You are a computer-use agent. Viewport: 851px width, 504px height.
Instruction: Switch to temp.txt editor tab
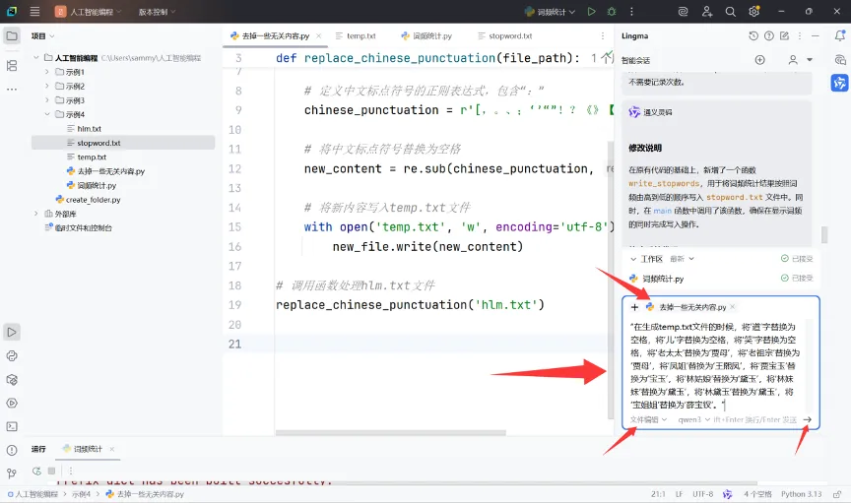(356, 35)
